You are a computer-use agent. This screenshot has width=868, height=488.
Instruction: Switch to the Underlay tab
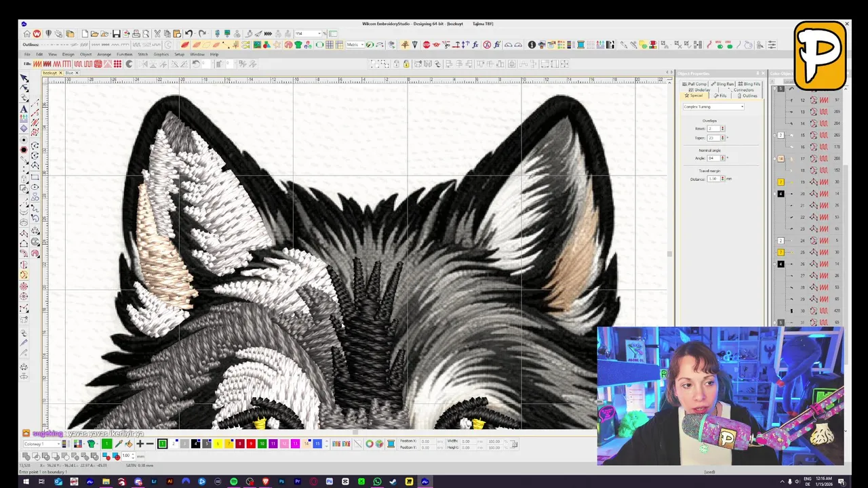click(700, 89)
